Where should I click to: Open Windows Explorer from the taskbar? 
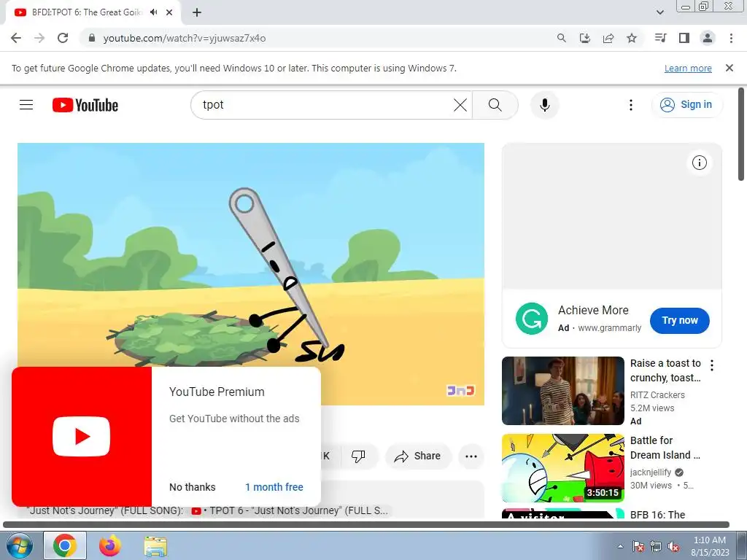pos(155,546)
